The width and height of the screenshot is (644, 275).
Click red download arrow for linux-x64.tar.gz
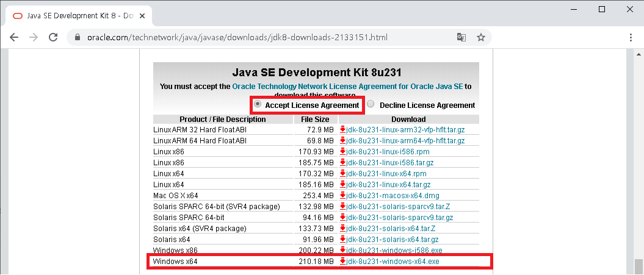tap(343, 184)
